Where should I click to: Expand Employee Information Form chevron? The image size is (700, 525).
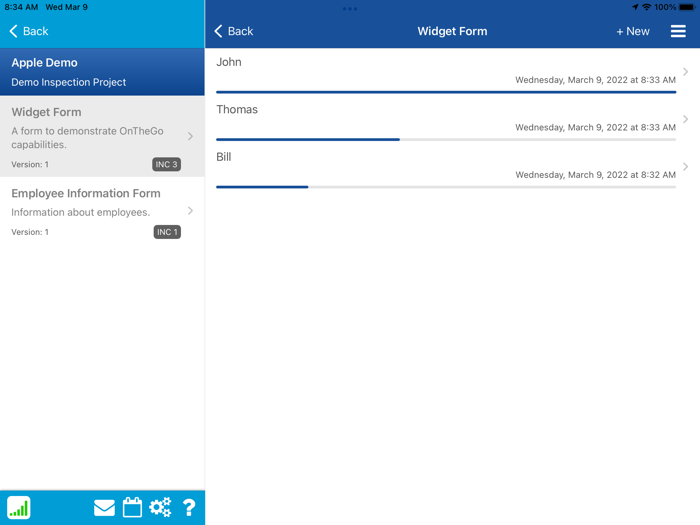(x=191, y=211)
